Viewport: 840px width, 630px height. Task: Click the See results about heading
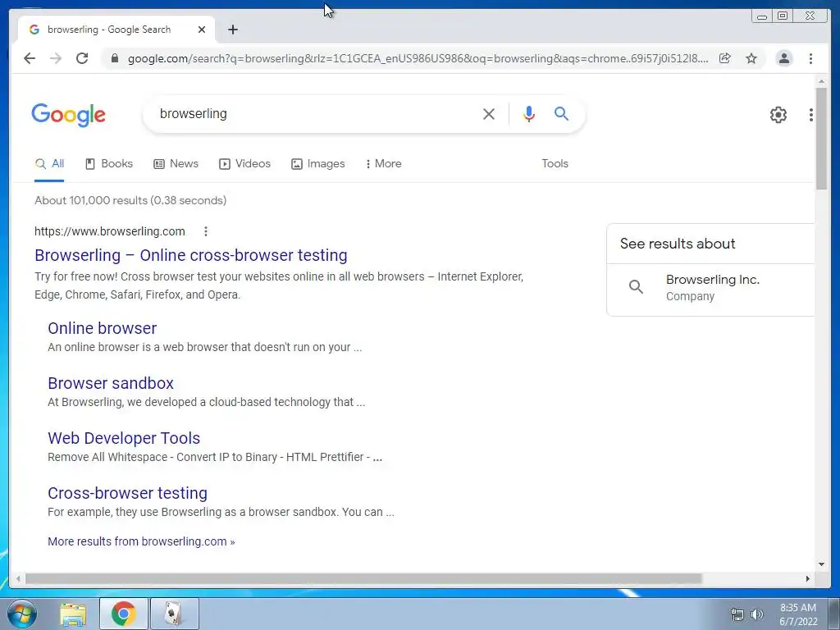[x=678, y=244]
